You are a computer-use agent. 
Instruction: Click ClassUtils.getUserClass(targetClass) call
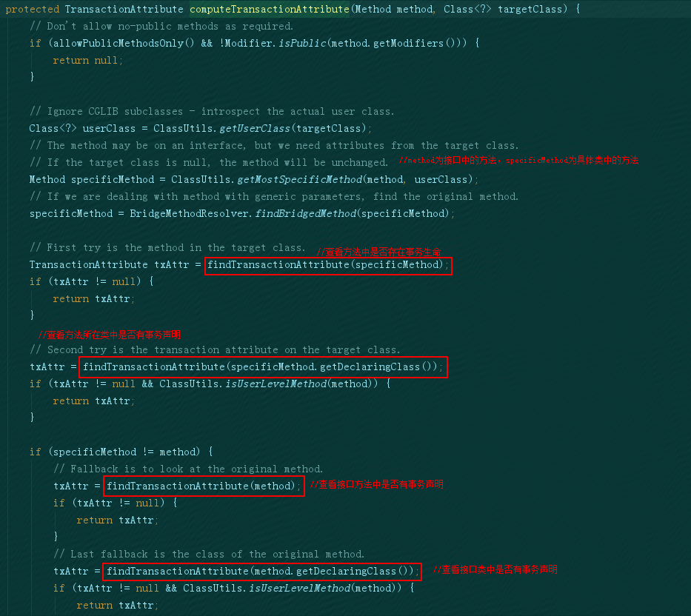click(259, 129)
